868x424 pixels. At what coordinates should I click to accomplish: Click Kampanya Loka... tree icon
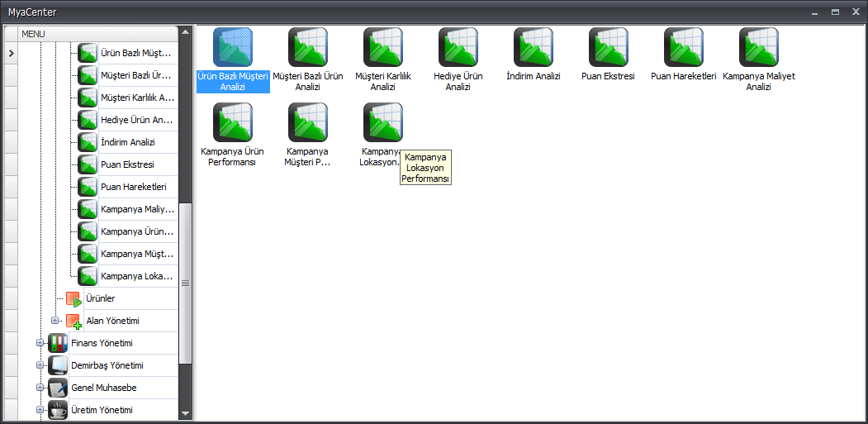[88, 276]
